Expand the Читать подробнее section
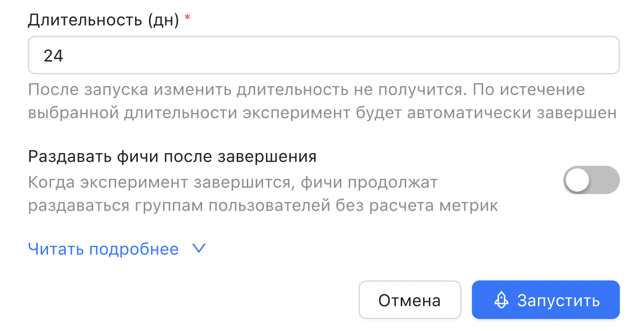Viewport: 644px width, 331px height. coord(104,249)
